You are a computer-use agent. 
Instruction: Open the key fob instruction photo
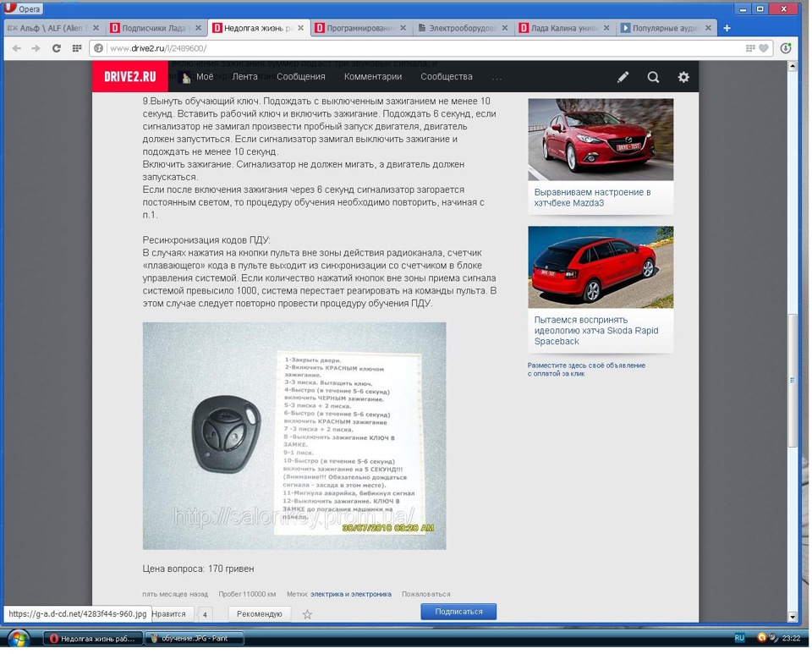coord(294,436)
